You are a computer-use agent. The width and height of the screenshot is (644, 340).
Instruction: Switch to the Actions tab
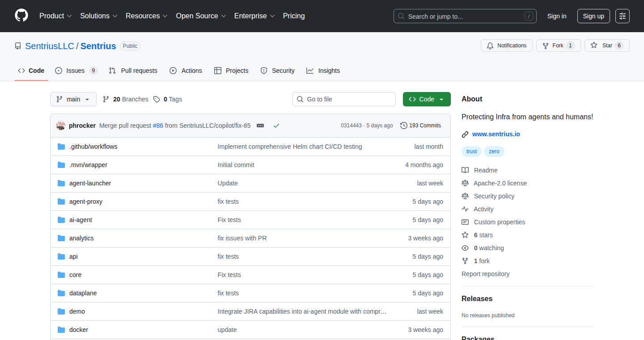(x=186, y=71)
